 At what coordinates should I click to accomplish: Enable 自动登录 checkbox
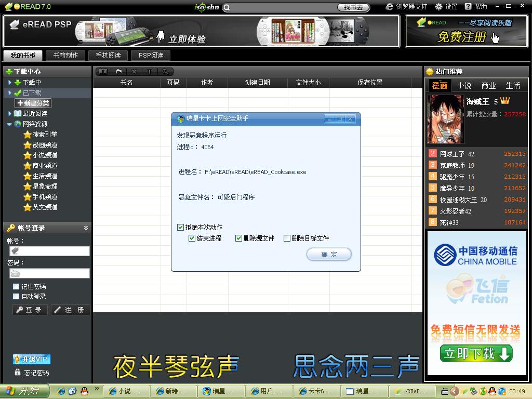16,296
